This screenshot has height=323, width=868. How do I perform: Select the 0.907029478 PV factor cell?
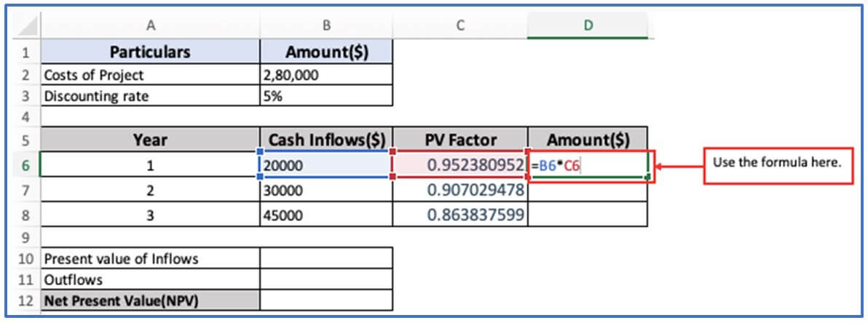tap(460, 191)
